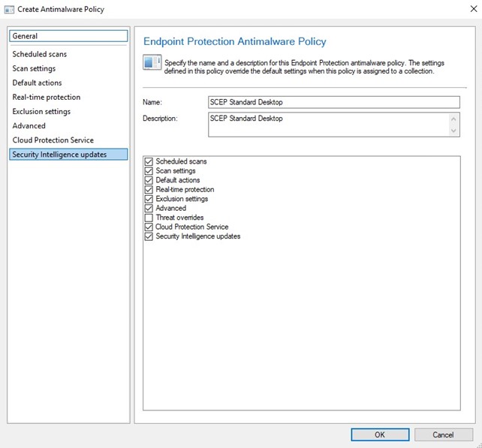482x448 pixels.
Task: Toggle the Default actions checkbox
Action: [x=149, y=180]
